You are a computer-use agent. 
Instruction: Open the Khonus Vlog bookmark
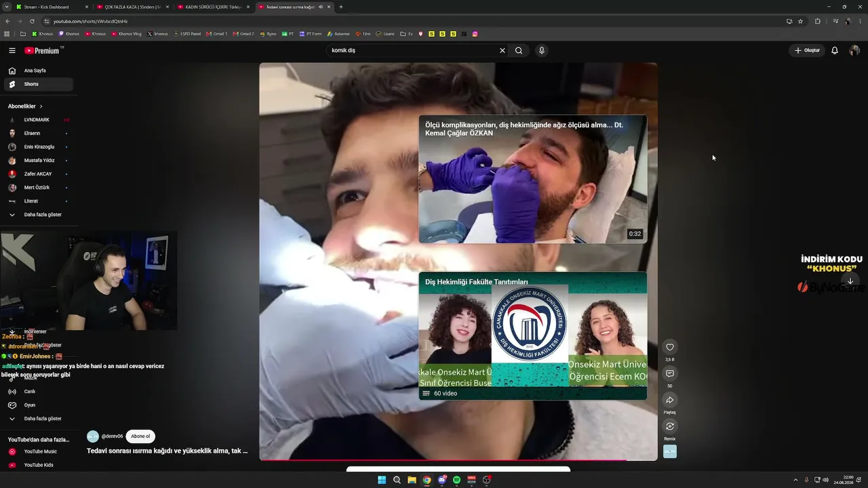coord(127,34)
